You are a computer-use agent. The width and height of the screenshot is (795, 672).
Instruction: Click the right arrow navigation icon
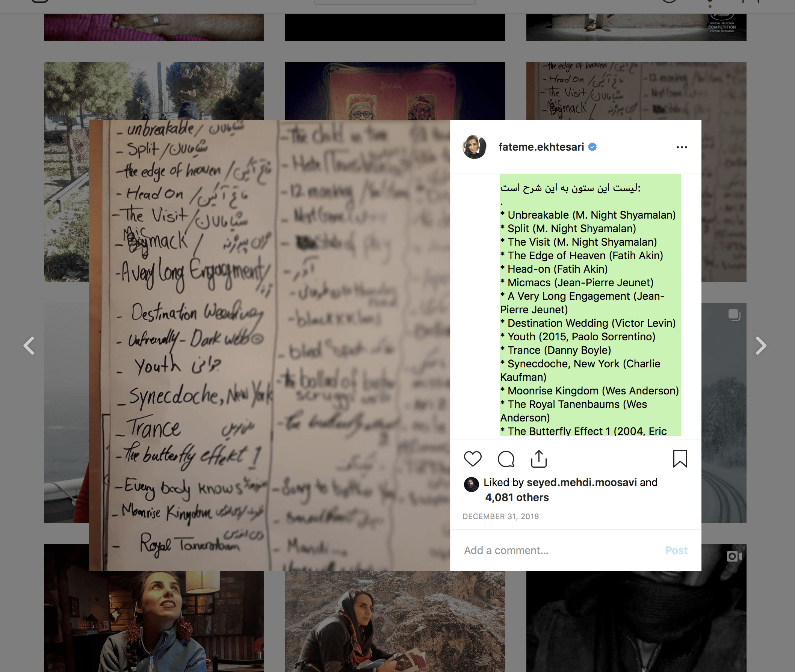coord(760,345)
